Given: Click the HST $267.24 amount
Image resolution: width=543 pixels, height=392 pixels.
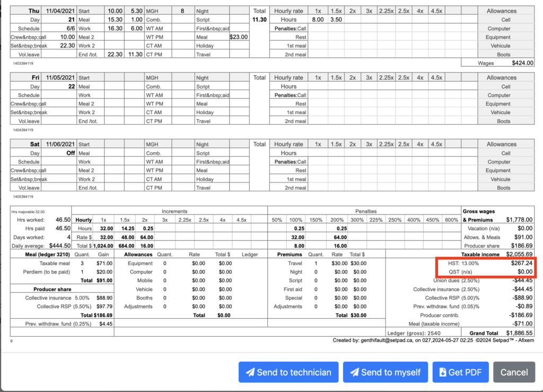Looking at the screenshot, I should coord(520,263).
